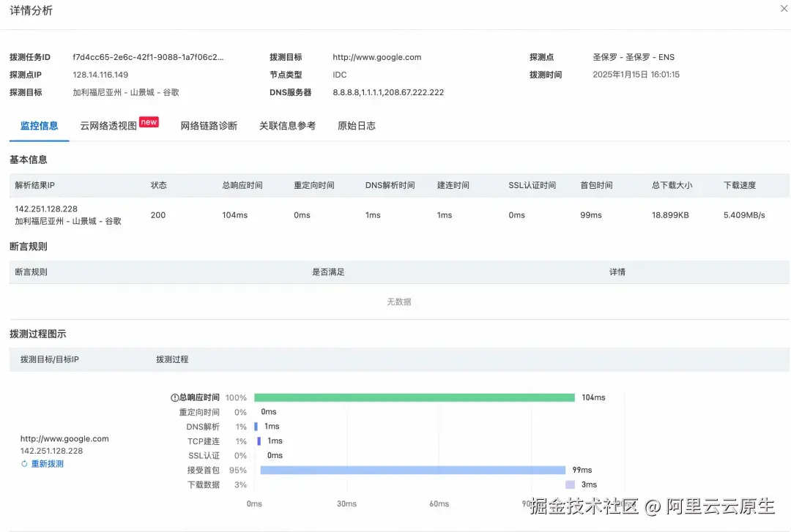Viewport: 791px width, 532px height.
Task: Click the 104ms total response cell in table
Action: coord(234,215)
